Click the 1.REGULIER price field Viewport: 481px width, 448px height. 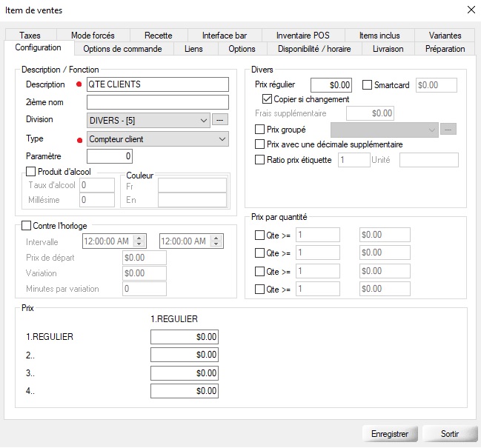tap(185, 337)
